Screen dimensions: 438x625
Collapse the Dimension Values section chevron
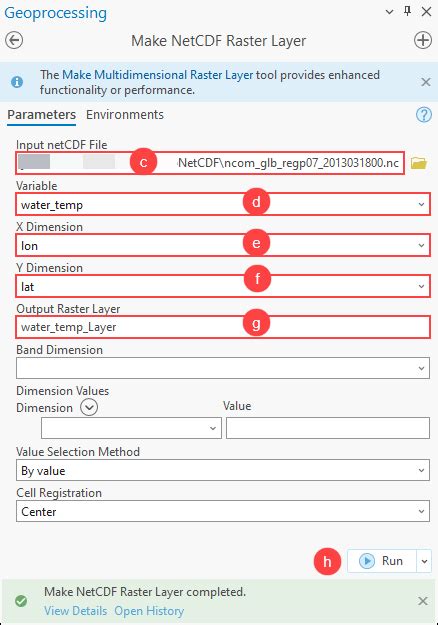click(89, 407)
